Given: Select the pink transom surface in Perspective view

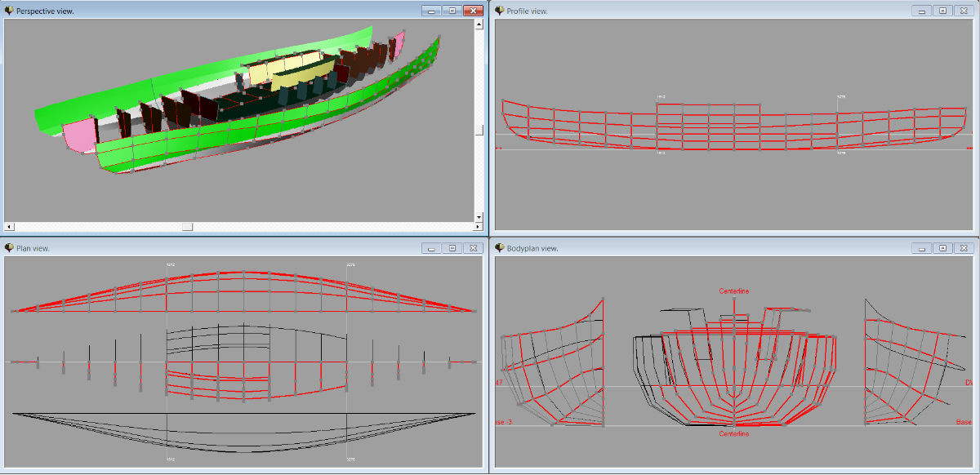Looking at the screenshot, I should click(x=79, y=135).
